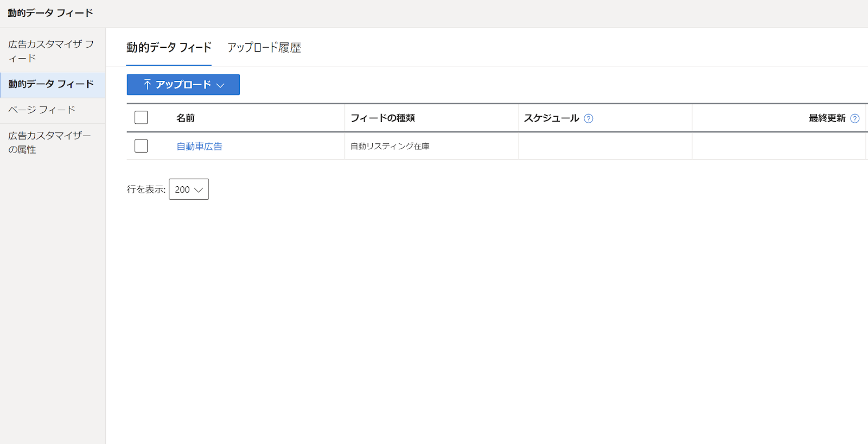
Task: Click the 最終更新 column header text
Action: point(827,118)
